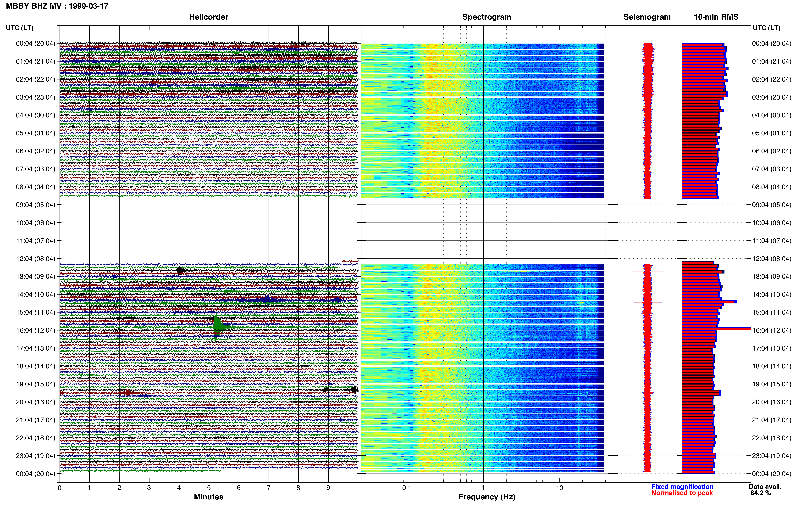Image resolution: width=812 pixels, height=508 pixels.
Task: Click the '84.2 %' data availability value
Action: tap(761, 493)
